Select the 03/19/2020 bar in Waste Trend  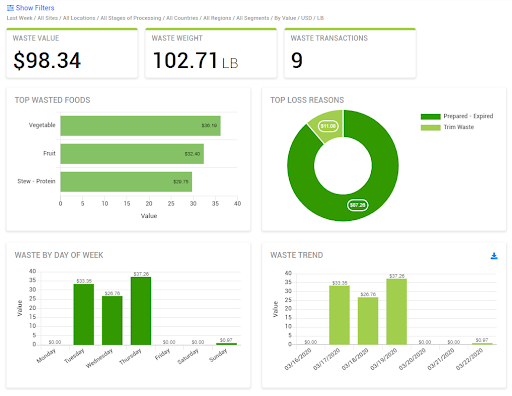point(397,312)
